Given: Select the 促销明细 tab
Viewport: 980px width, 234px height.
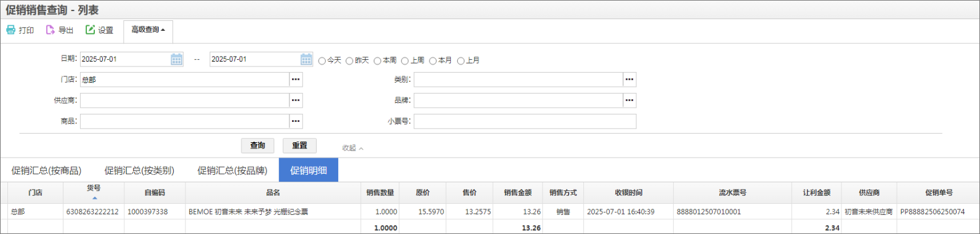Looking at the screenshot, I should point(309,171).
